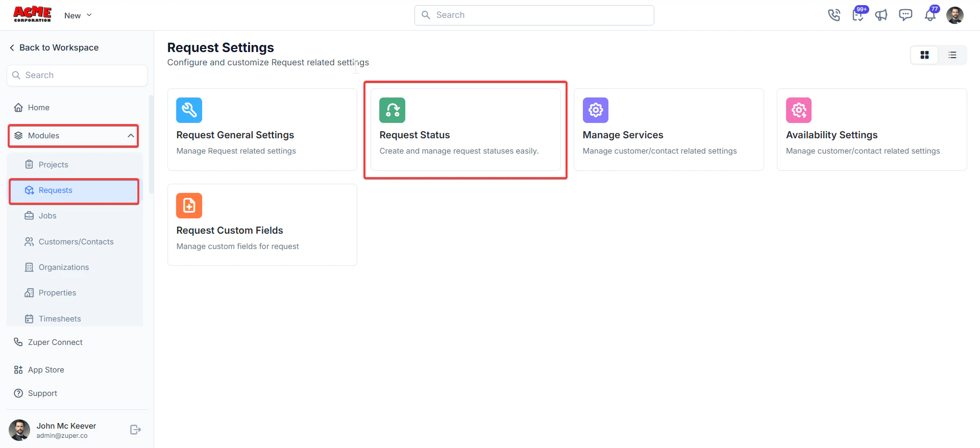Click the Home house icon
Viewport: 980px width, 448px height.
coord(18,108)
